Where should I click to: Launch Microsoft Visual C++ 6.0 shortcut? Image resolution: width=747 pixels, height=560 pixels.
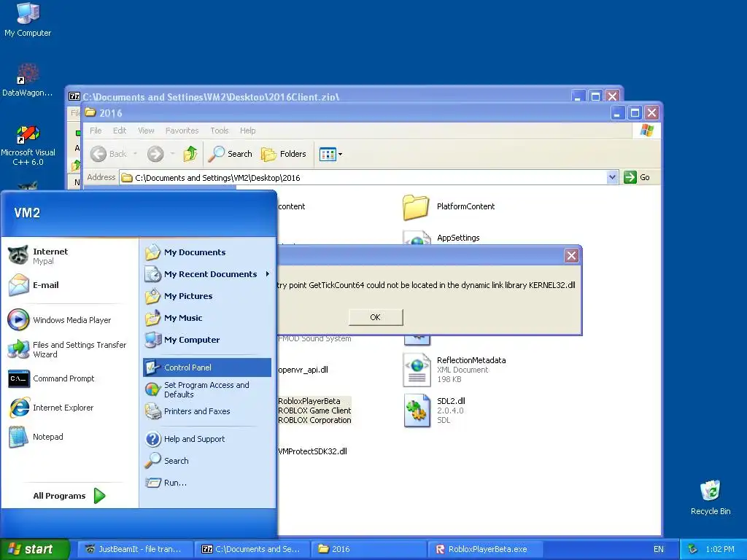28,145
